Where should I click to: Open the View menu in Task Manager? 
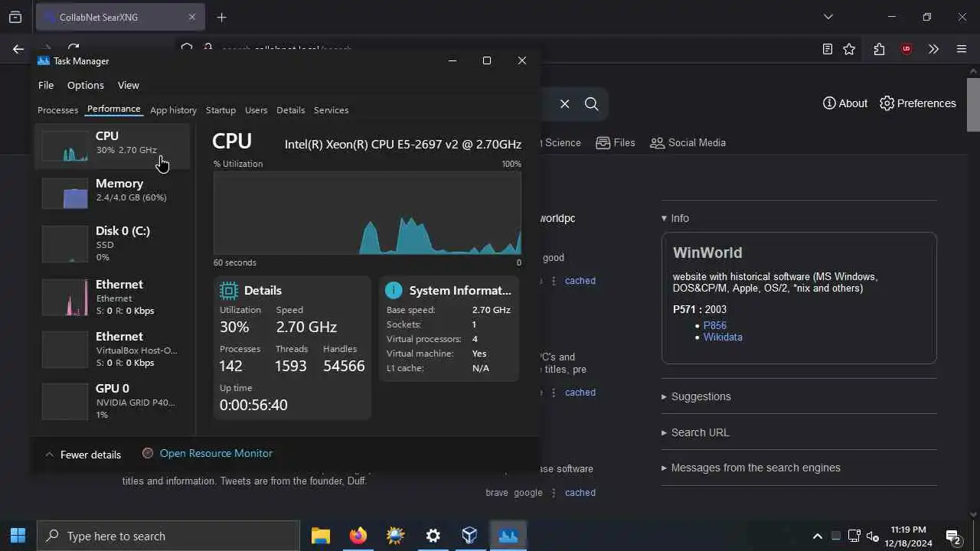(128, 85)
